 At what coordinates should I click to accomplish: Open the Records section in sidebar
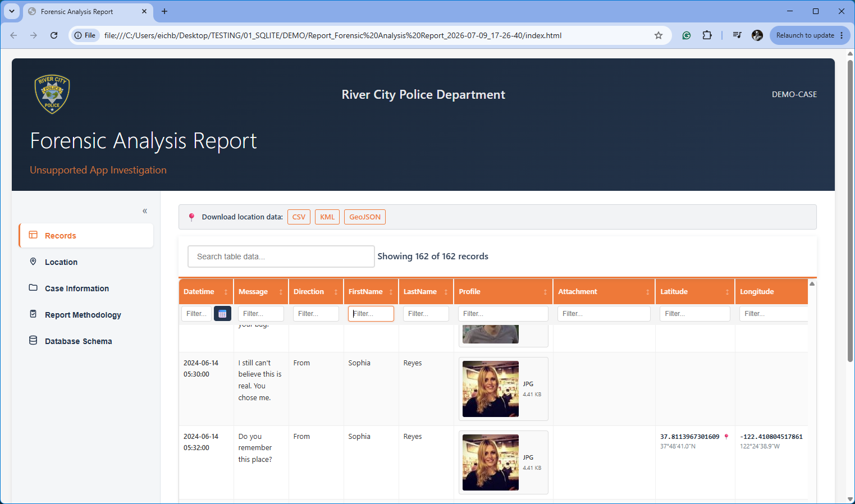86,236
